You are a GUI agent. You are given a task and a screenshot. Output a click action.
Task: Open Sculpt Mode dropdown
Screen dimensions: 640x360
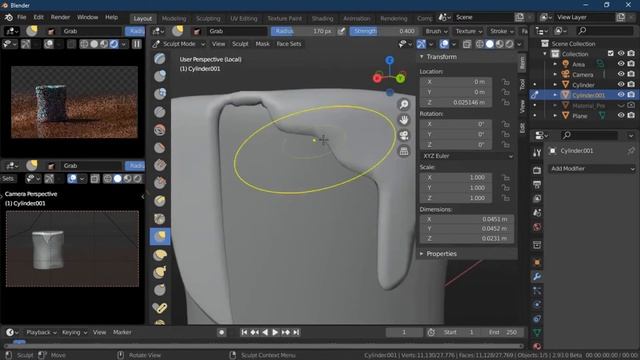coord(179,44)
